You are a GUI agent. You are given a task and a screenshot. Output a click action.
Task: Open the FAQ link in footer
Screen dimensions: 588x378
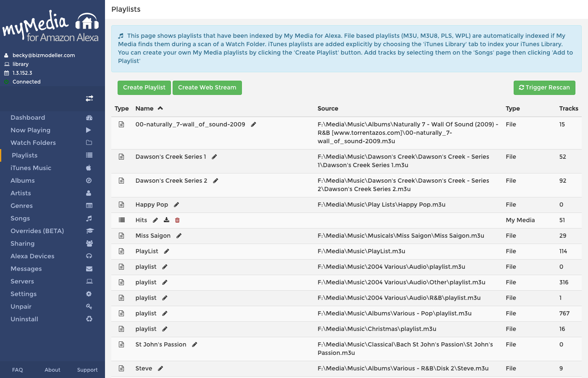(x=18, y=370)
